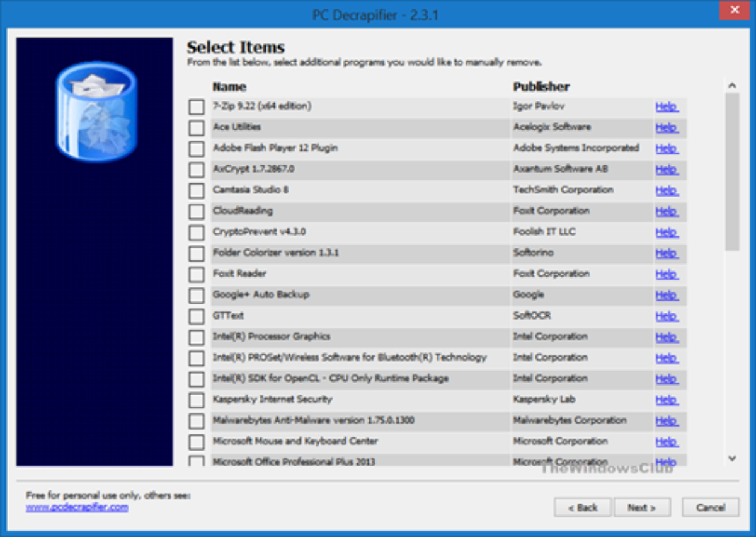Click the Google publisher text
Image resolution: width=756 pixels, height=537 pixels.
(x=529, y=294)
